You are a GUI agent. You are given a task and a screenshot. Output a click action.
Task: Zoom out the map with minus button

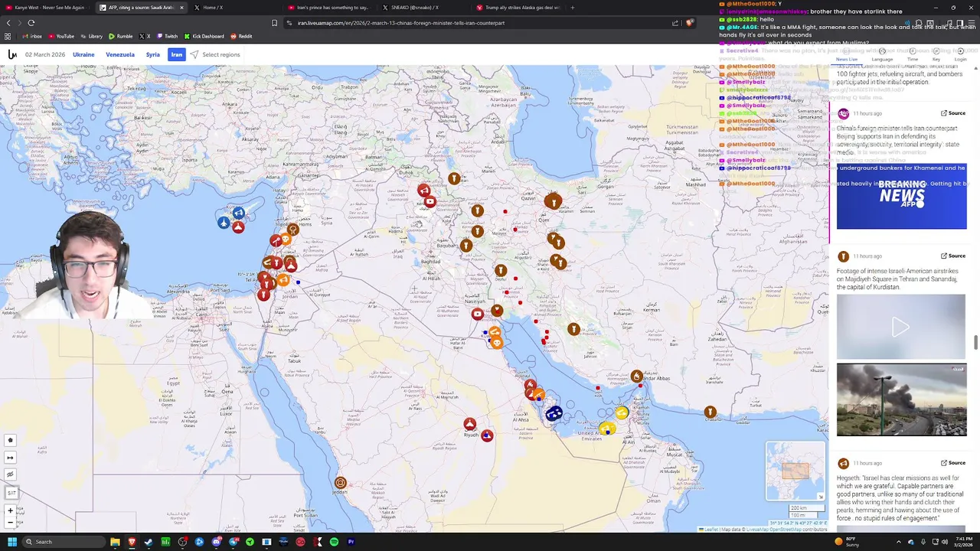(x=11, y=523)
